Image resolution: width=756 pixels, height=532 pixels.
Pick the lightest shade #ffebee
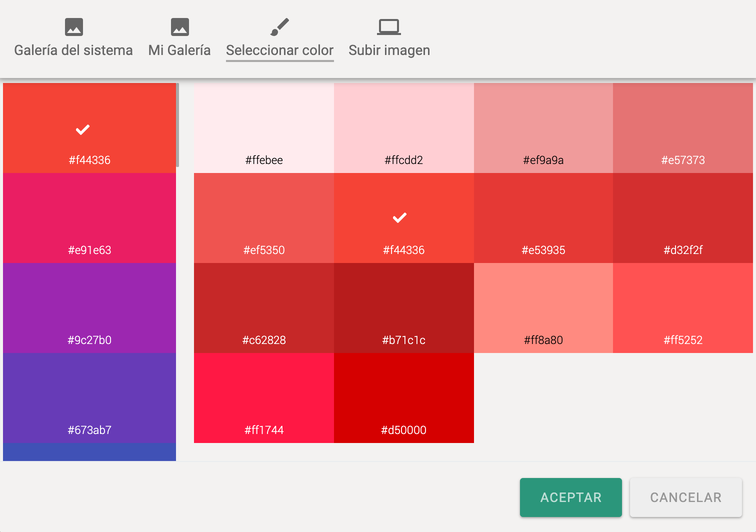point(264,128)
